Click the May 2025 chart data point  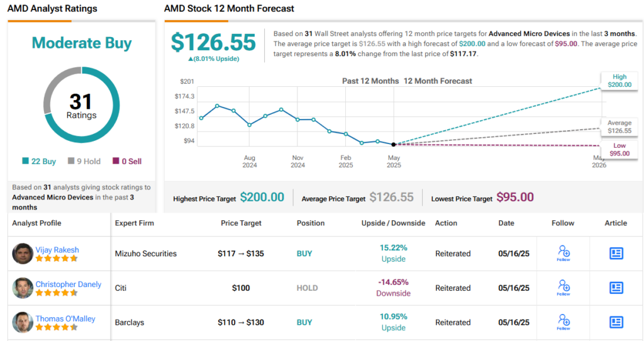pyautogui.click(x=394, y=144)
